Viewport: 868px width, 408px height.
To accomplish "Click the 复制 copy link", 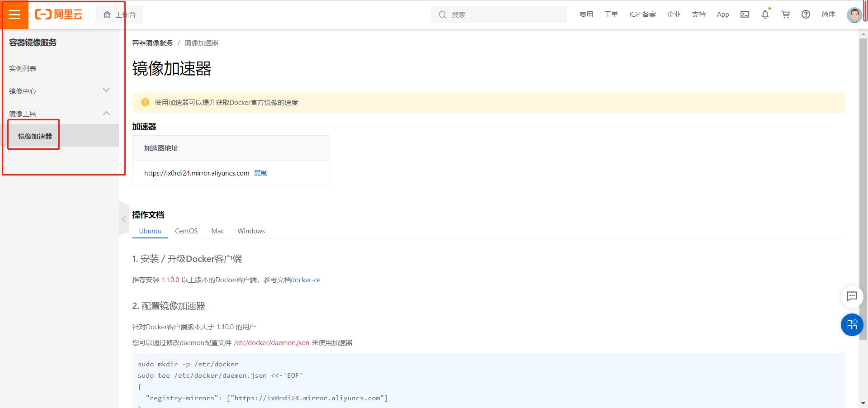I will (261, 173).
